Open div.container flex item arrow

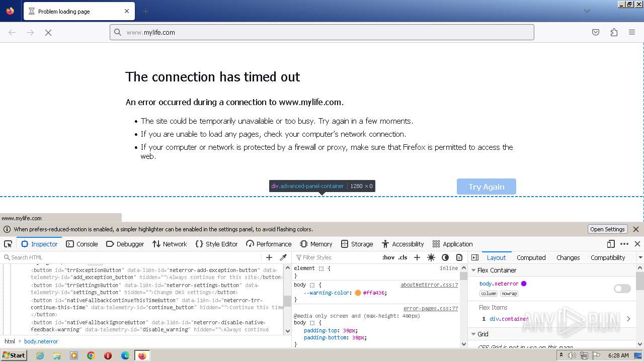(628, 319)
